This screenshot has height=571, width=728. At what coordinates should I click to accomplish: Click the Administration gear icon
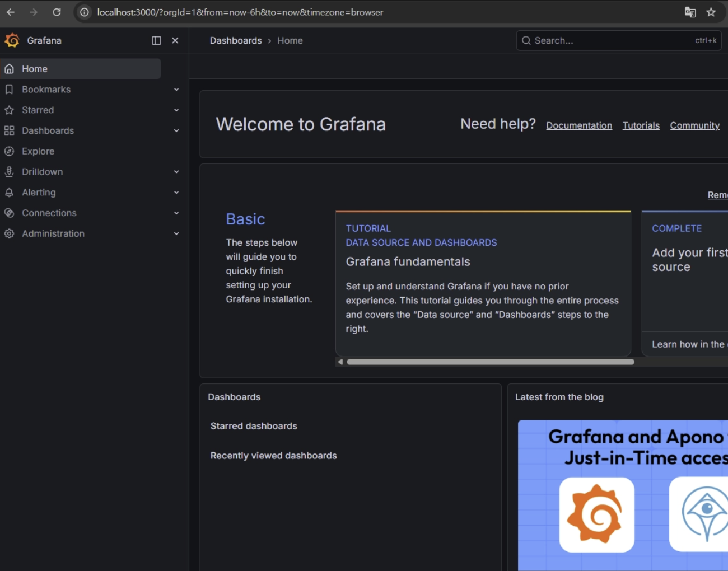coord(10,233)
